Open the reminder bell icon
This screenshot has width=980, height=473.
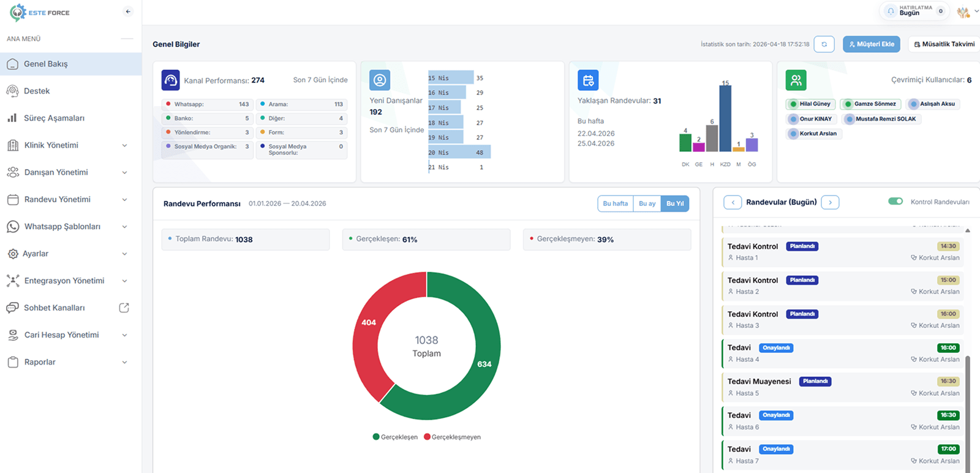891,12
